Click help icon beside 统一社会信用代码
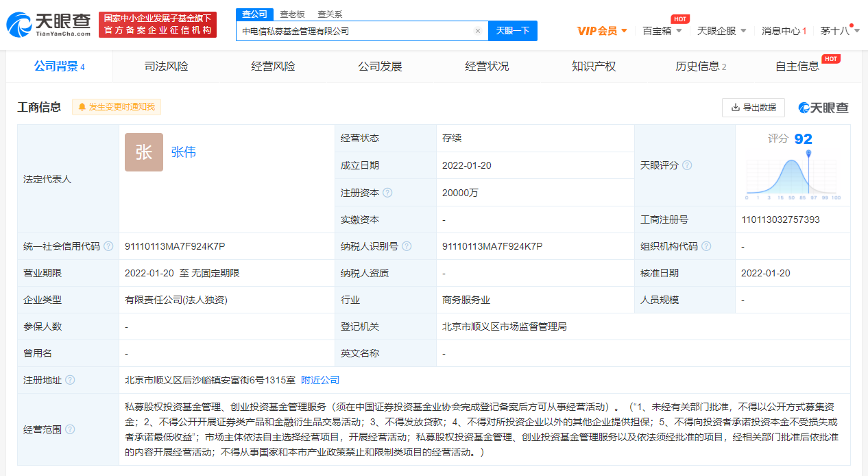This screenshot has width=868, height=476. tap(108, 246)
